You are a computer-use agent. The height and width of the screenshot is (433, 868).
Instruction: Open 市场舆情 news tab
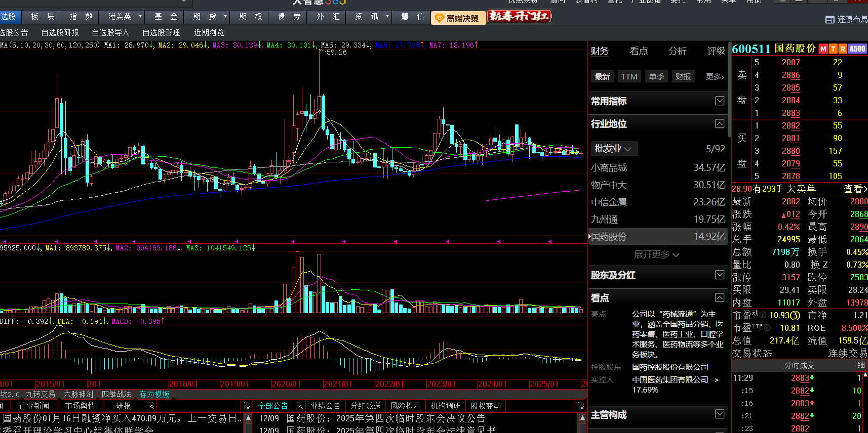click(x=80, y=406)
